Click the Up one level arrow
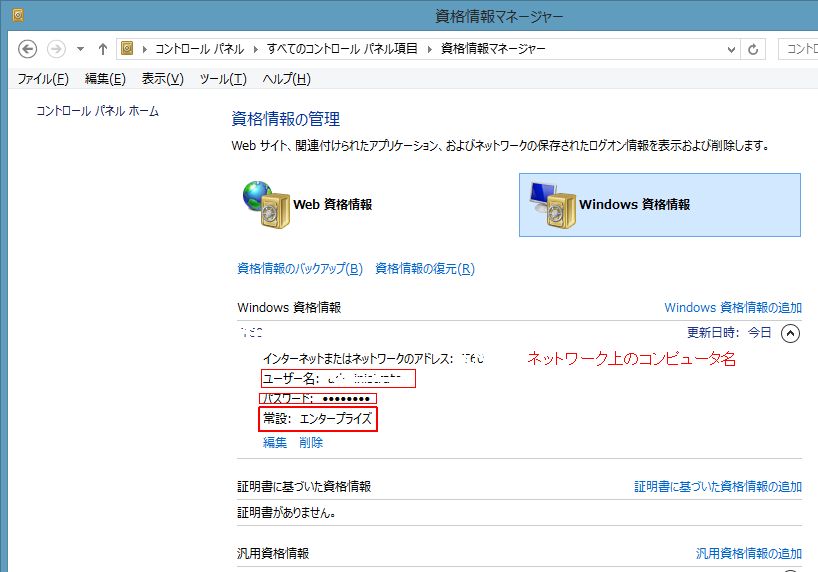 click(x=103, y=49)
